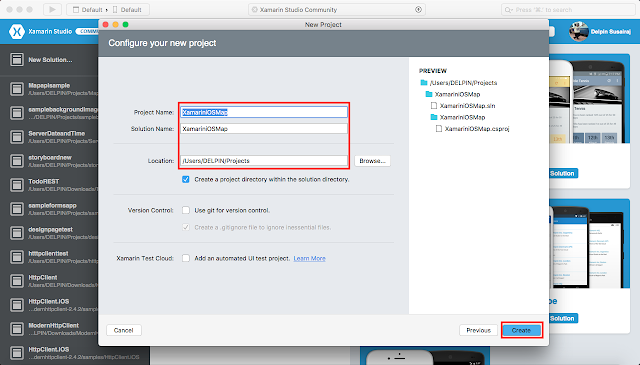Focus the Solution Name field
Viewport: 640px width, 365px height.
[264, 129]
